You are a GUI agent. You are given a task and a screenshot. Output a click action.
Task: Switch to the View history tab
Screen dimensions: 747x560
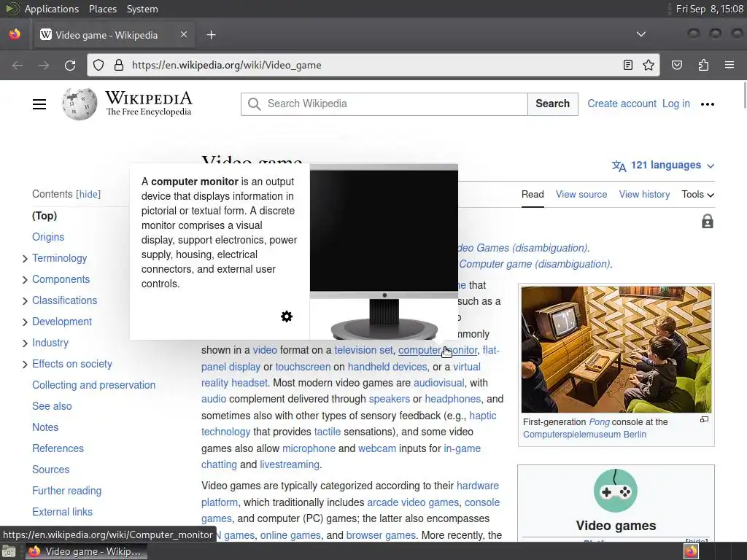tap(644, 194)
